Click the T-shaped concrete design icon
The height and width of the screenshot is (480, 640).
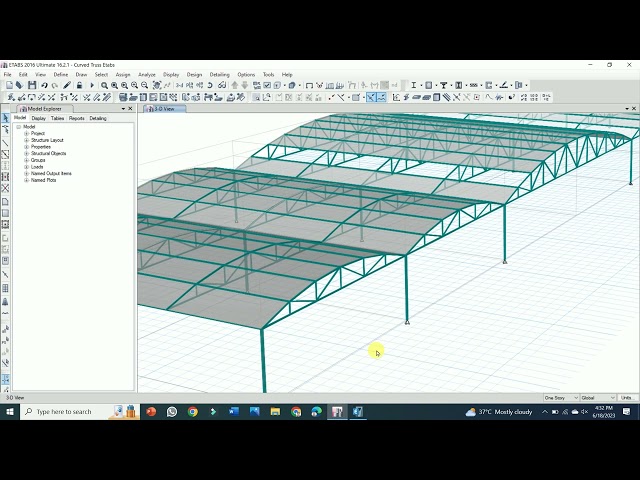pyautogui.click(x=443, y=85)
